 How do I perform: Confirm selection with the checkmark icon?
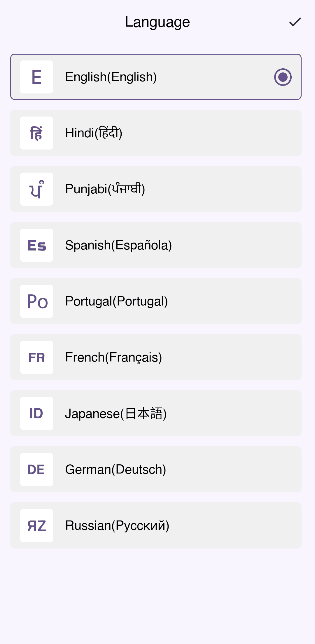click(x=295, y=22)
